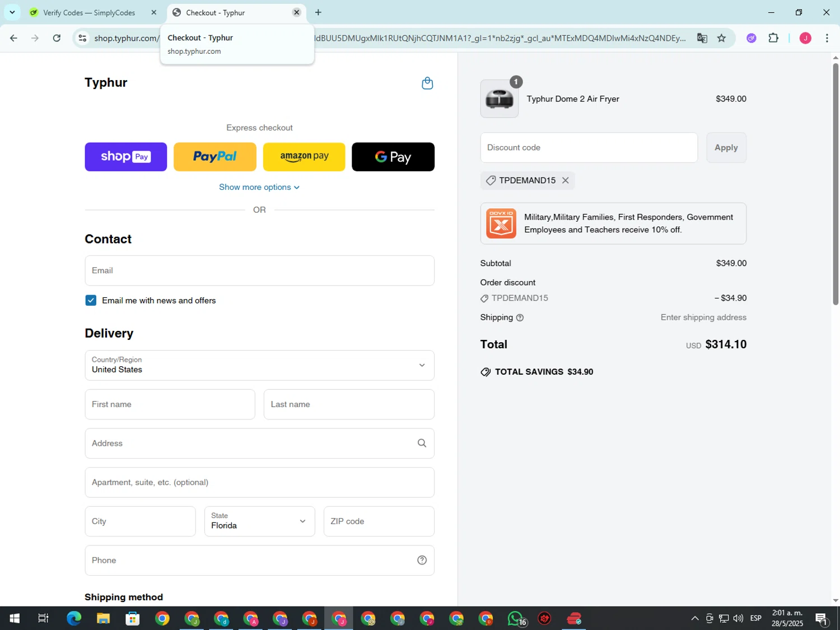
Task: Open the taskbar clock and date
Action: 787,619
